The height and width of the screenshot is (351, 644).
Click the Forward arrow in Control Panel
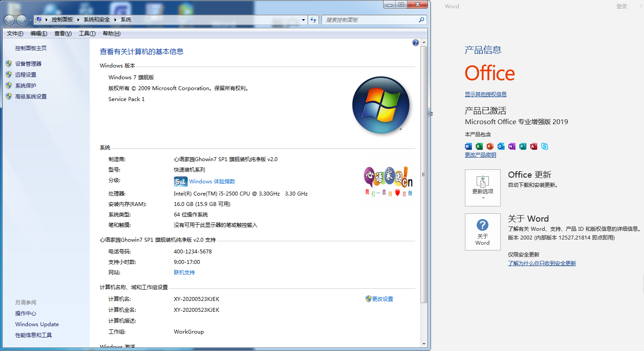[x=21, y=20]
